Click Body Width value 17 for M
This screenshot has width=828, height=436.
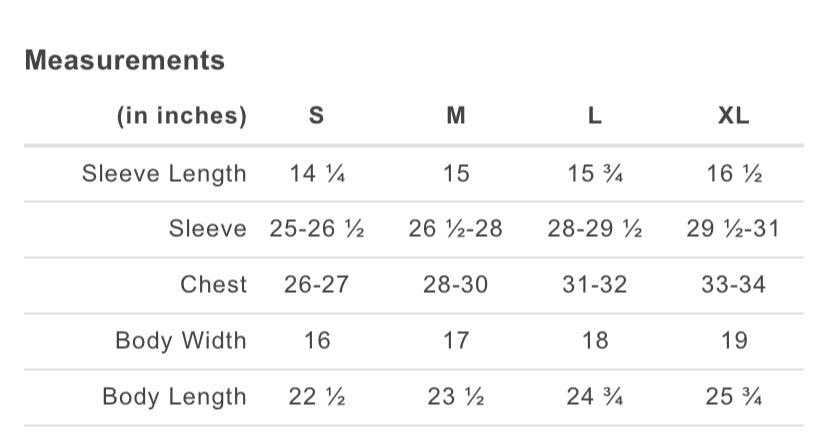pyautogui.click(x=456, y=340)
